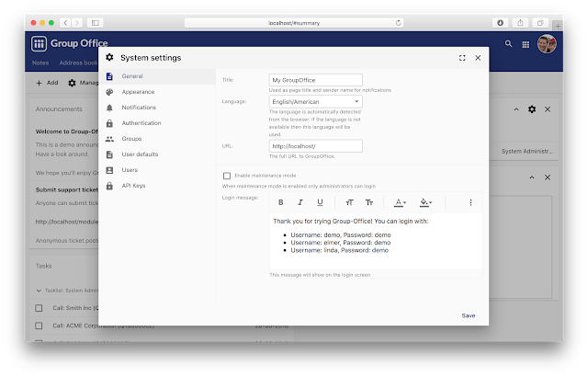Open settings gear of right portlet

coord(532,109)
